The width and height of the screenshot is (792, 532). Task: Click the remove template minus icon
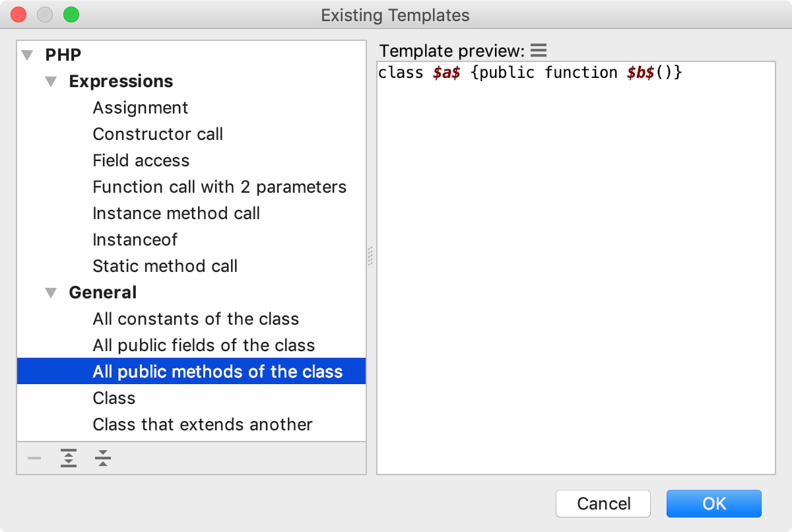34,457
